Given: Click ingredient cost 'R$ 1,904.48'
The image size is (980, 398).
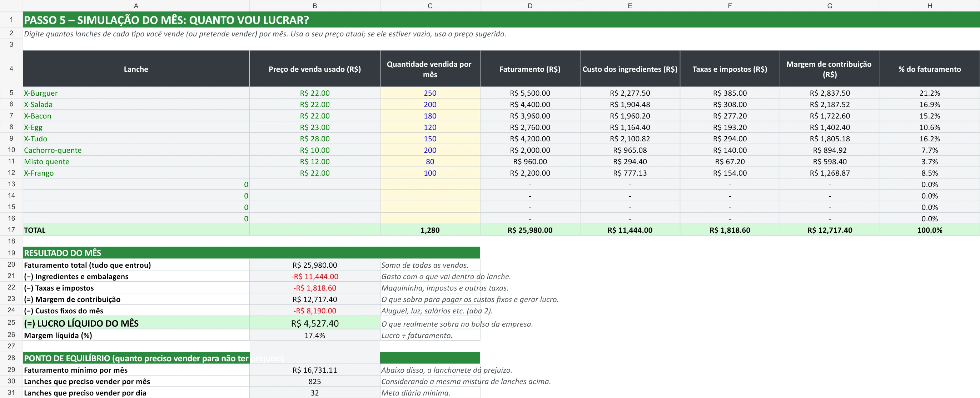Looking at the screenshot, I should (630, 104).
